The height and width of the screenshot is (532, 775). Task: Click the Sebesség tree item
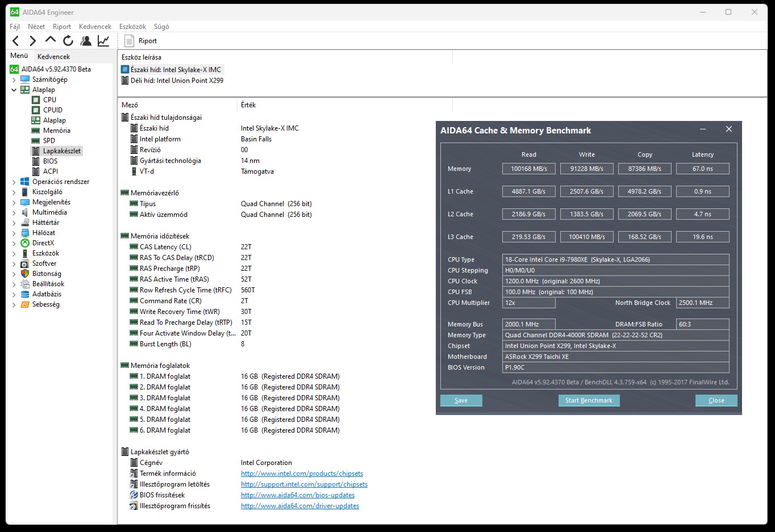coord(45,304)
